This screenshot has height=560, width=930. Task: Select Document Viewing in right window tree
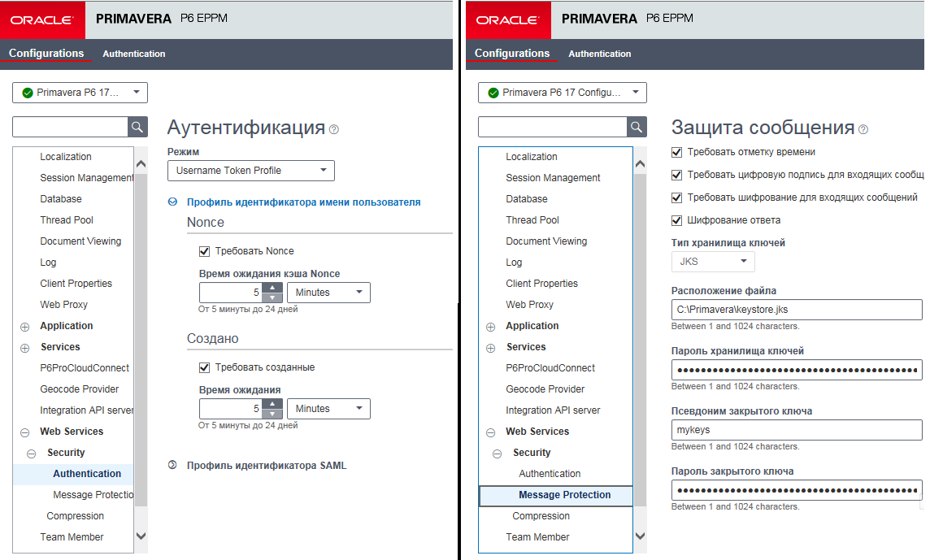[546, 241]
